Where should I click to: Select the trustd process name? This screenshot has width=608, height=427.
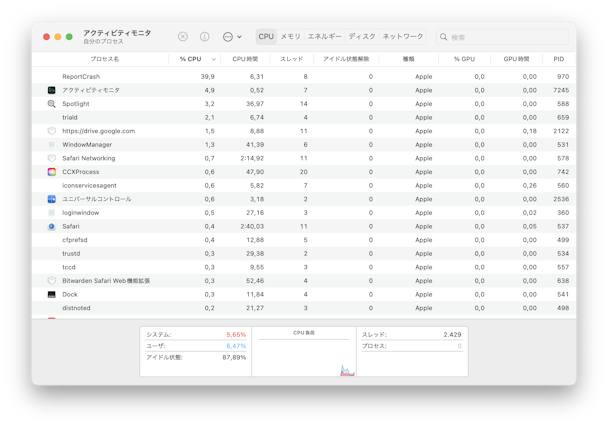pos(71,253)
